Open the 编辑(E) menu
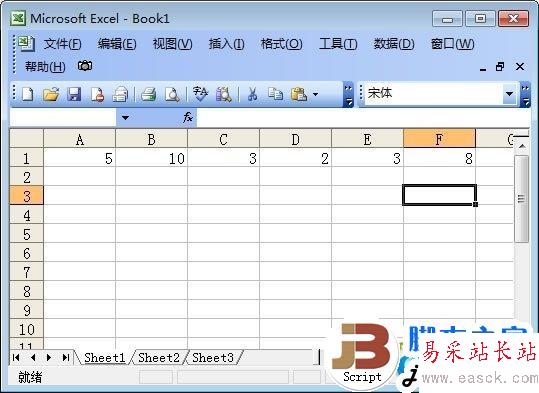 (117, 44)
